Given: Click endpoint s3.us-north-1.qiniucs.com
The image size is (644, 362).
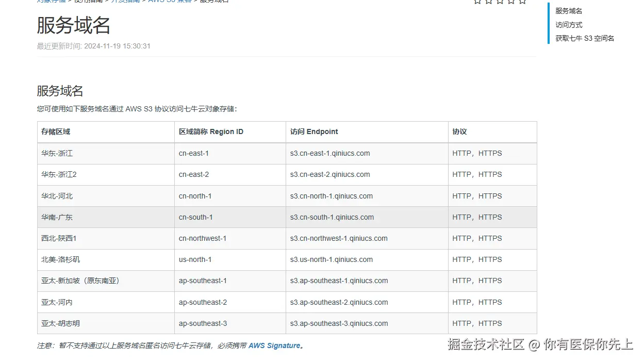Looking at the screenshot, I should (332, 259).
